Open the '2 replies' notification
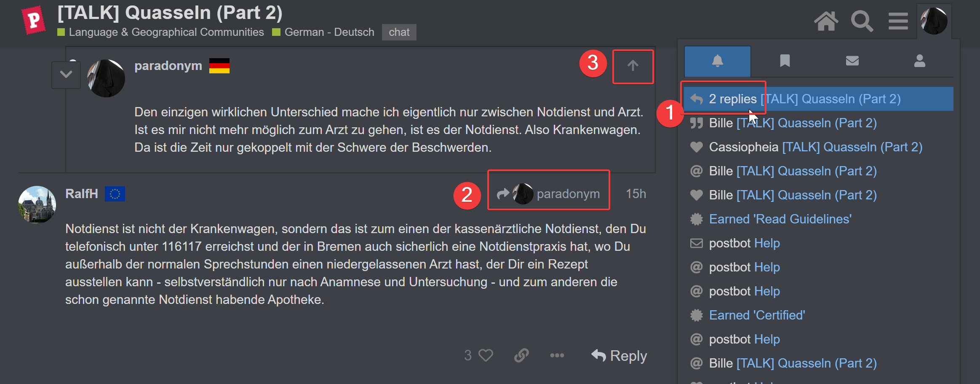The height and width of the screenshot is (384, 980). [818, 99]
